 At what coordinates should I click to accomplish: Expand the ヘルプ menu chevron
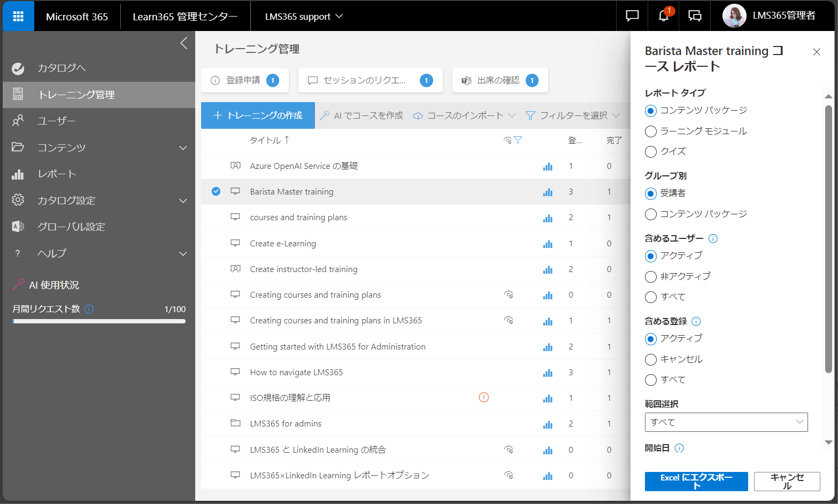pyautogui.click(x=183, y=253)
